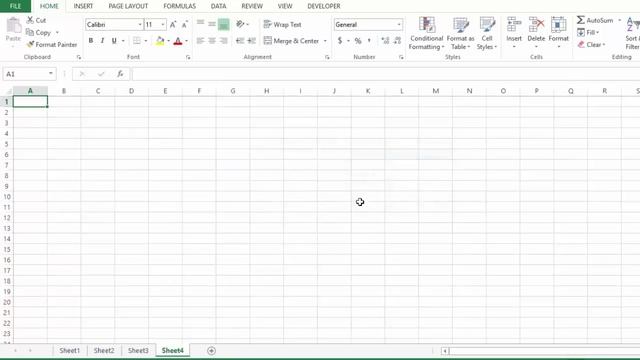
Task: Click the AutoSum sigma button
Action: pos(594,20)
